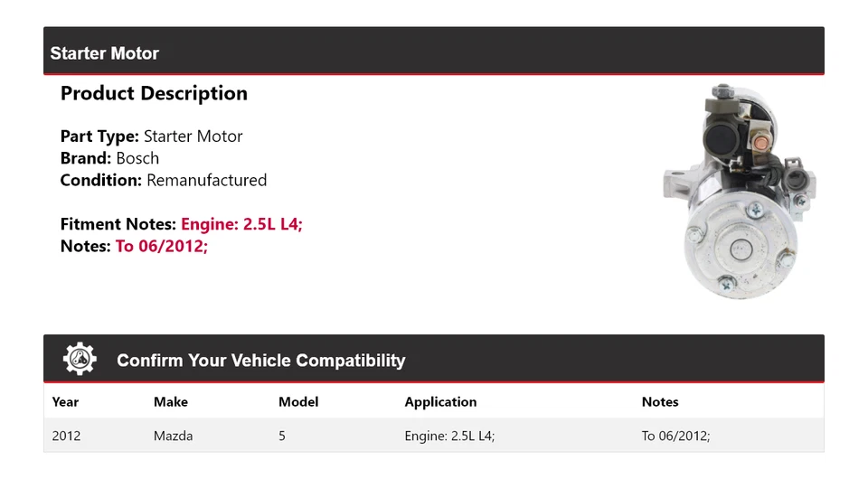Click the Application column header
The image size is (868, 479).
pos(440,402)
